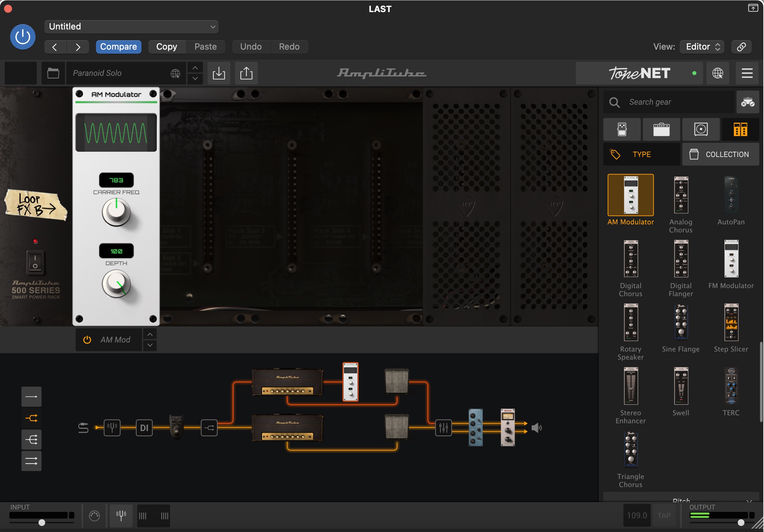This screenshot has height=532, width=764.
Task: Select the amplifier gear category
Action: coord(661,129)
